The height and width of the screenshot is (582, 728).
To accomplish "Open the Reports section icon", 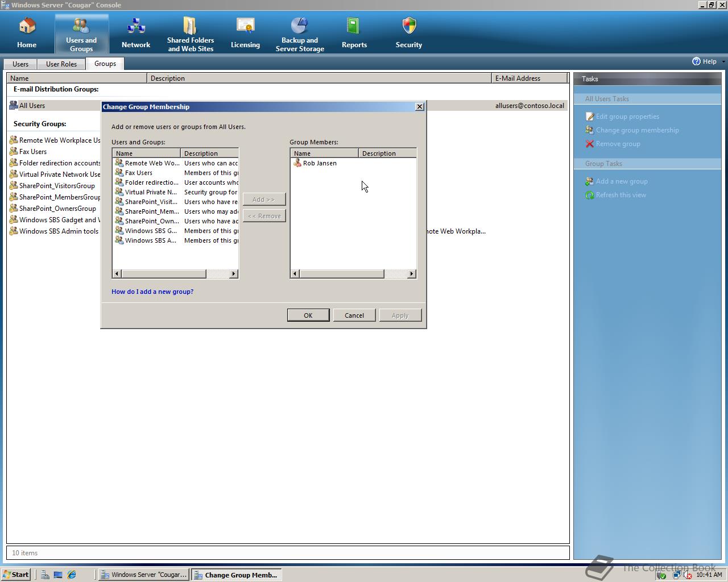I will (354, 26).
